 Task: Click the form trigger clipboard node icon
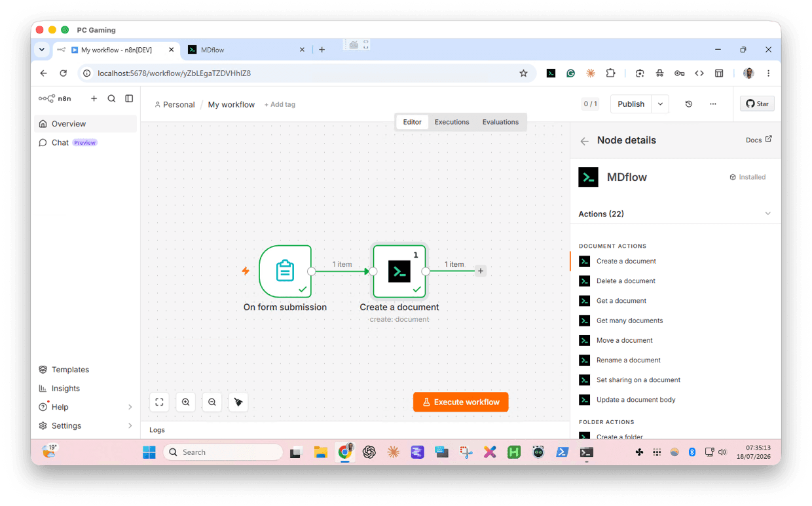285,271
